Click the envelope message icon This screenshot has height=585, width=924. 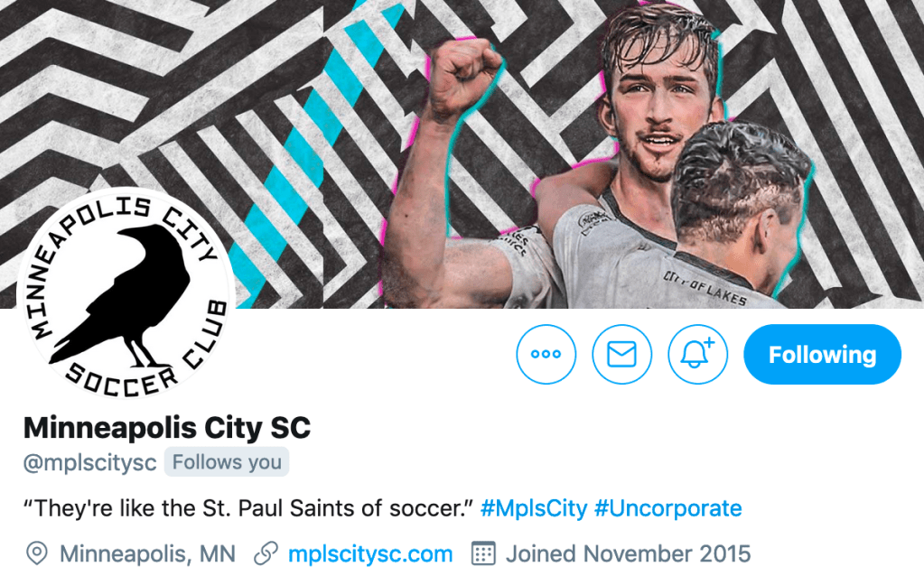tap(621, 354)
